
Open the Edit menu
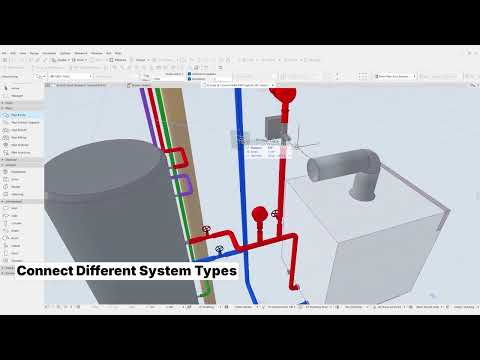point(13,53)
